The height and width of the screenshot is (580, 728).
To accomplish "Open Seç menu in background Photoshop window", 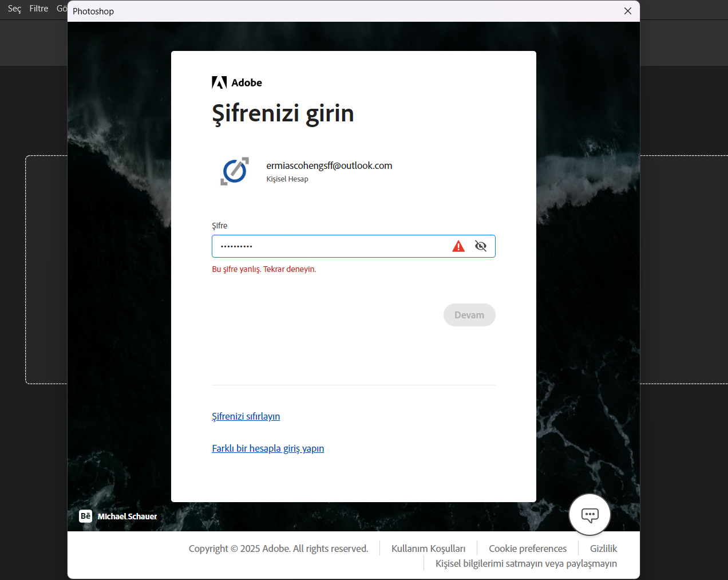I will tap(14, 9).
